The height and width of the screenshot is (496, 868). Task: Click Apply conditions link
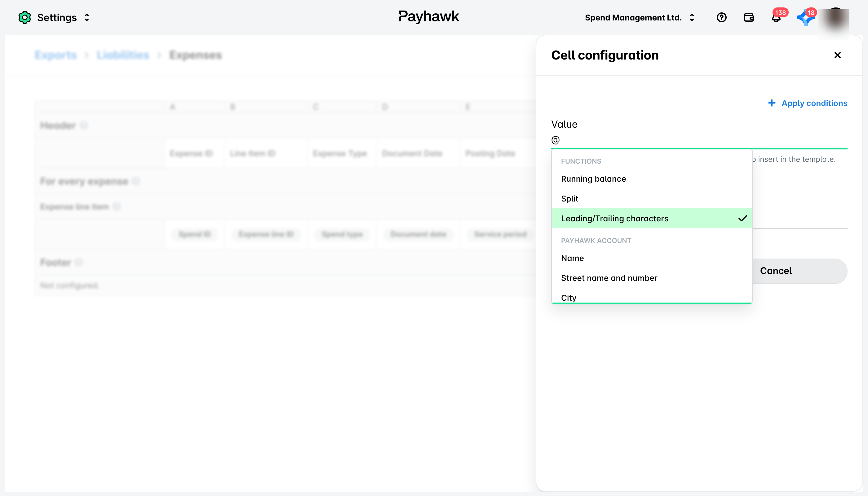pyautogui.click(x=814, y=103)
